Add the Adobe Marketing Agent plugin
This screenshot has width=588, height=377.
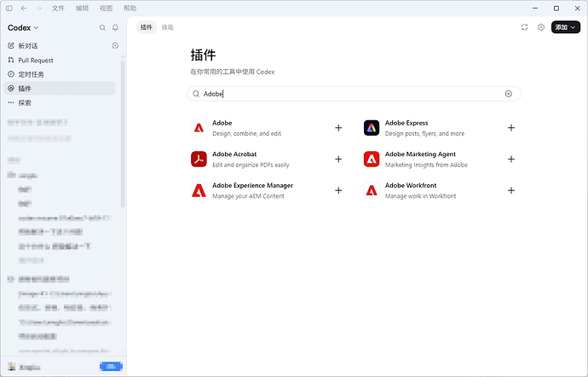coord(511,159)
